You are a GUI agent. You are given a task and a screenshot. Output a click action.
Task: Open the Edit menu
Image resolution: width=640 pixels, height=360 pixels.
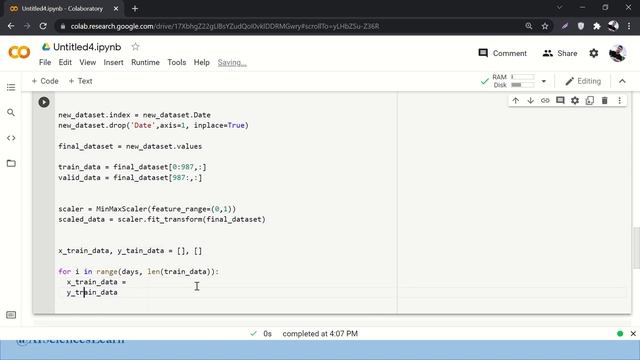65,62
